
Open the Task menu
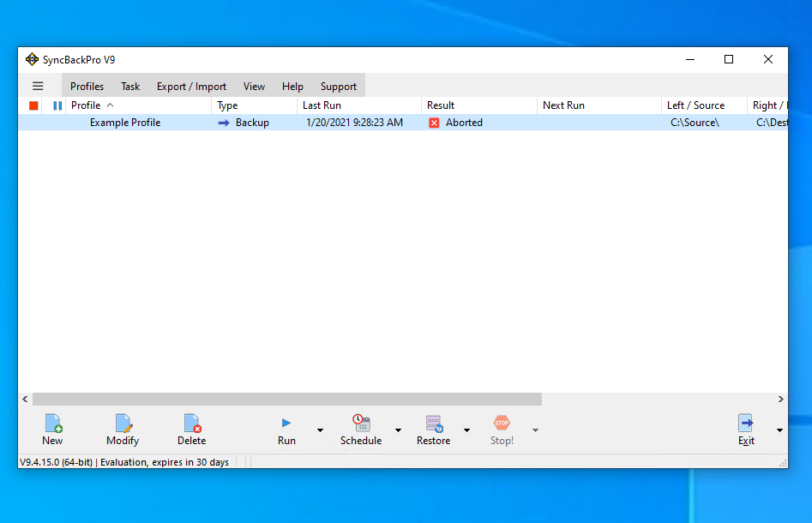(x=130, y=87)
